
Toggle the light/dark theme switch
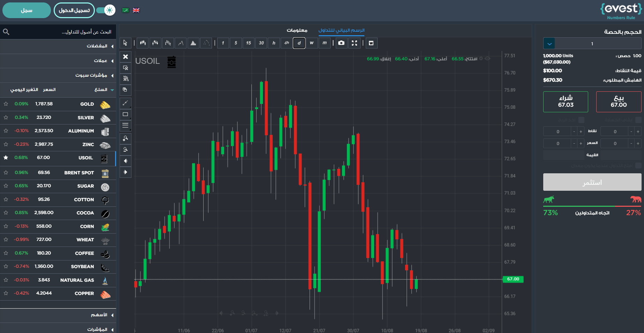[106, 10]
